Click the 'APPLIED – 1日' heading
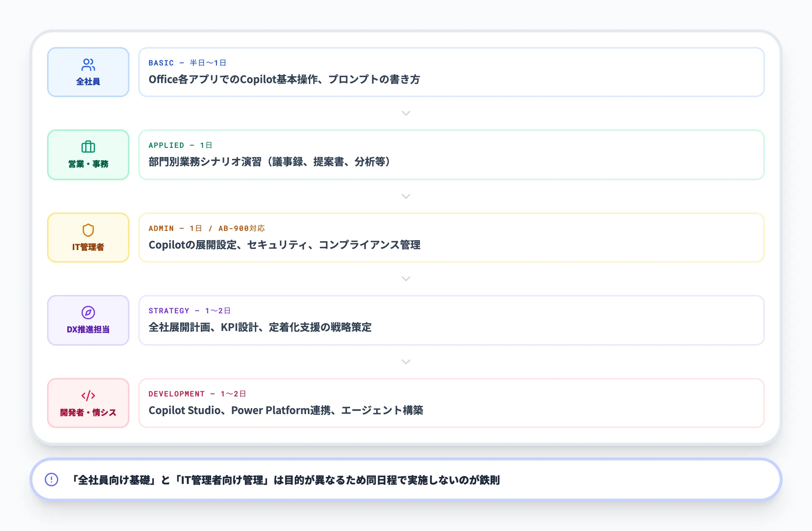This screenshot has height=531, width=812. [181, 145]
